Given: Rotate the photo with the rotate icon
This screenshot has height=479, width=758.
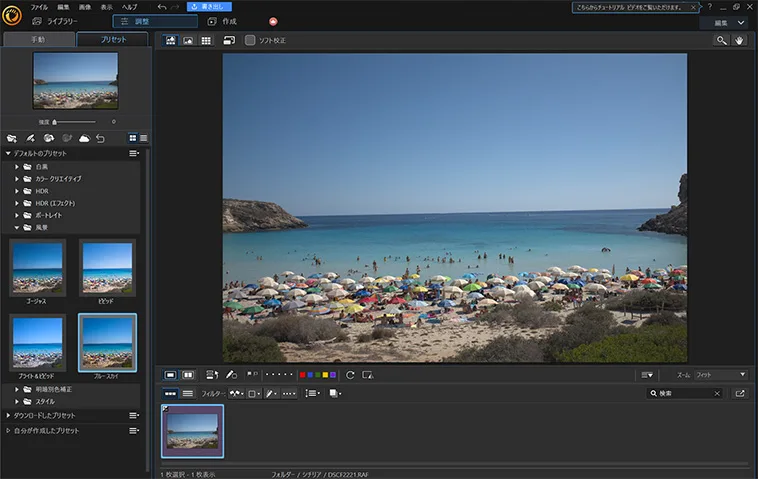Looking at the screenshot, I should [350, 375].
